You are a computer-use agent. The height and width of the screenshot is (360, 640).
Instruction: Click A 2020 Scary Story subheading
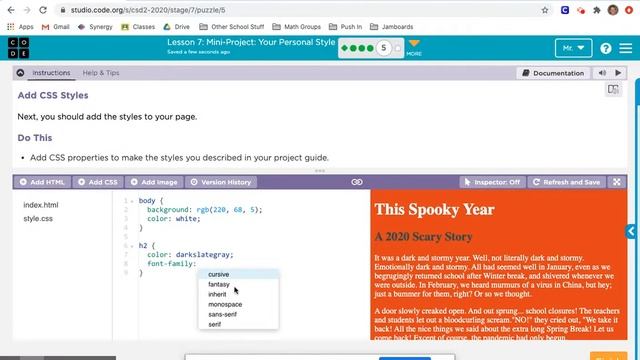pyautogui.click(x=423, y=237)
